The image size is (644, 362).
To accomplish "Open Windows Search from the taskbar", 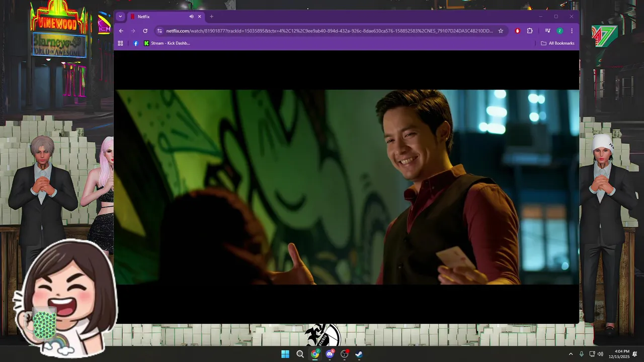I will [300, 354].
